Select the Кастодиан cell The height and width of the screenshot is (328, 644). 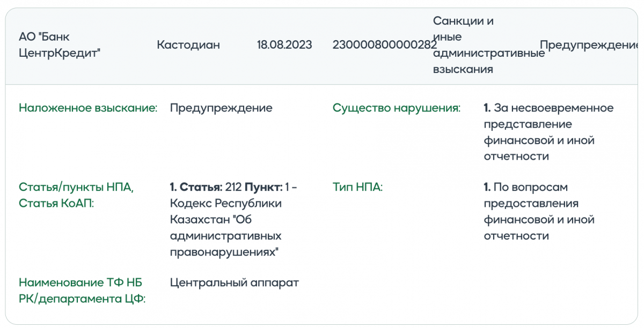[x=188, y=45]
